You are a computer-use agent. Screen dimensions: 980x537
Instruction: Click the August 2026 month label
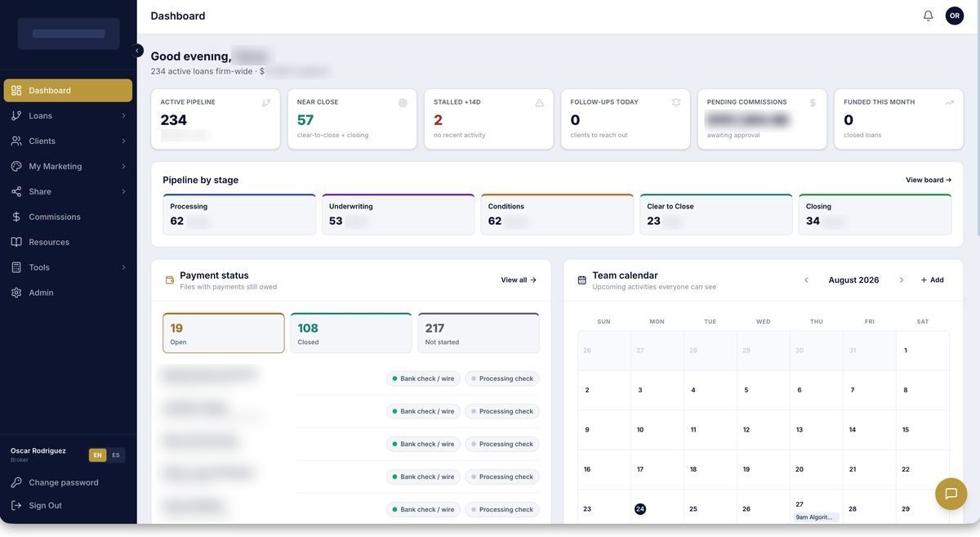(854, 280)
